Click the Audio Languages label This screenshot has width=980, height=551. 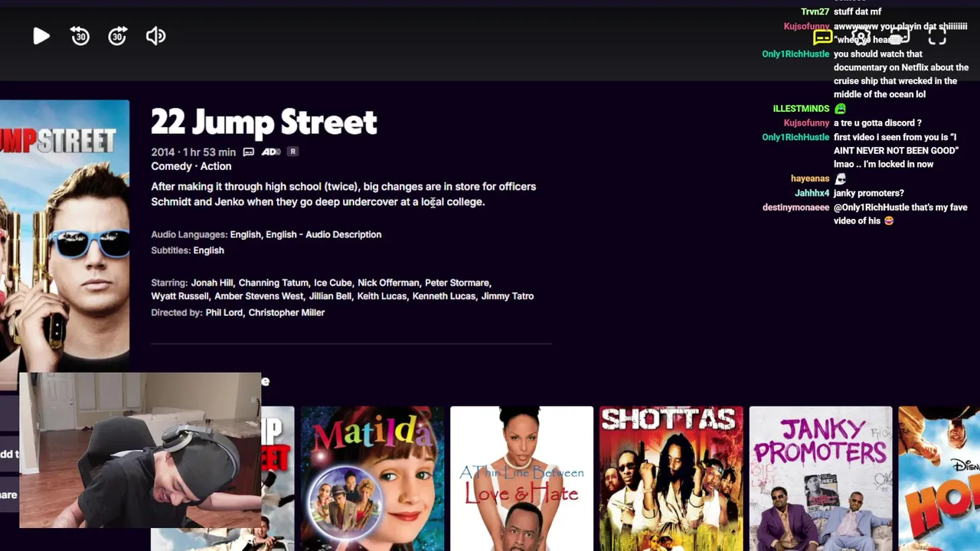(x=189, y=234)
